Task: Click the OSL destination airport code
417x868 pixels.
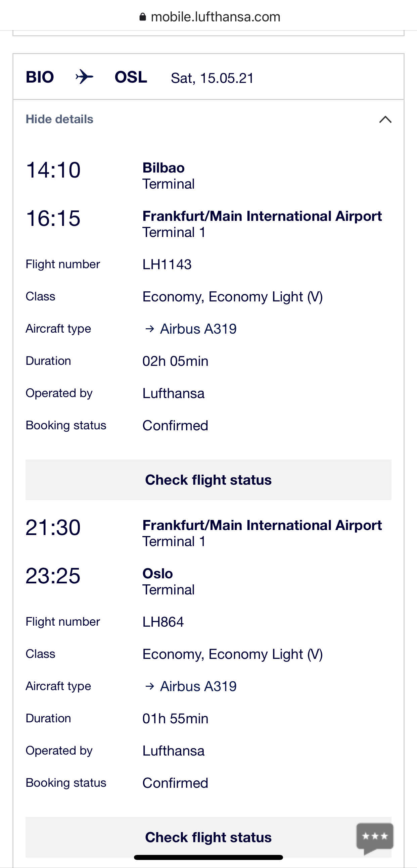Action: (x=131, y=77)
